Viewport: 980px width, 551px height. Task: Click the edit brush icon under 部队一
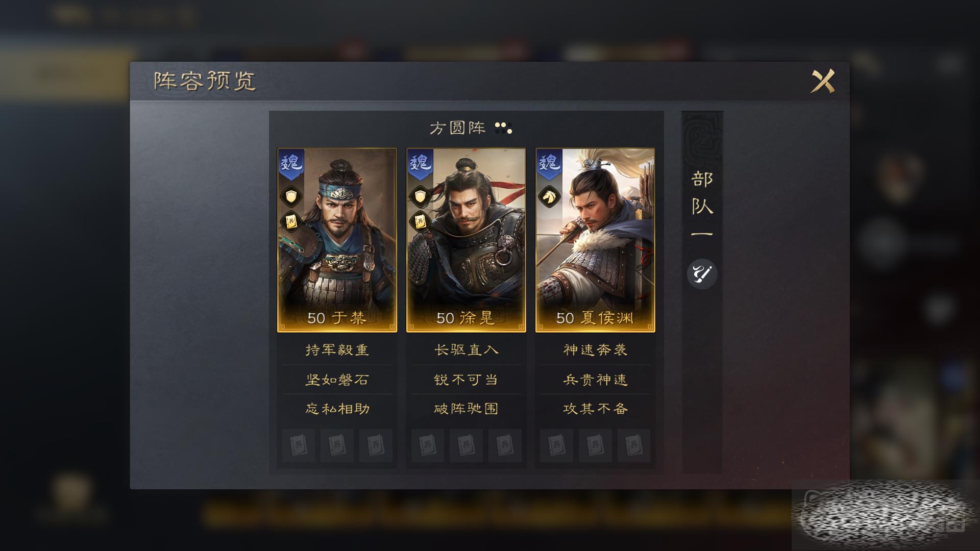702,274
